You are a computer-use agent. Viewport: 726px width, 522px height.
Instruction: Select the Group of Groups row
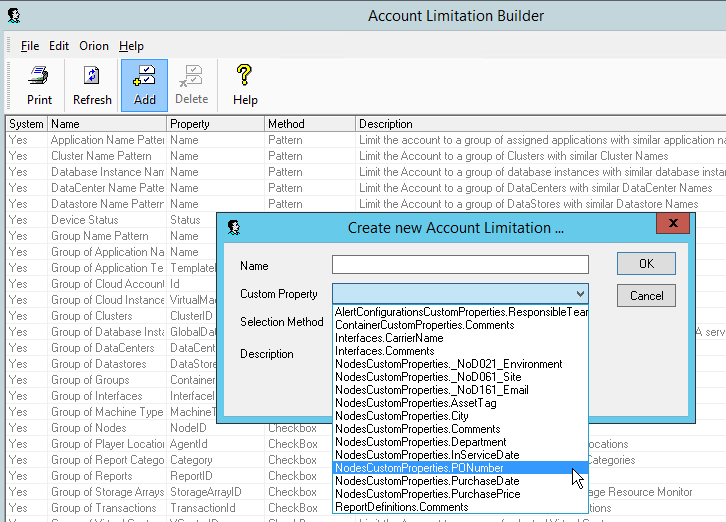click(x=111, y=380)
